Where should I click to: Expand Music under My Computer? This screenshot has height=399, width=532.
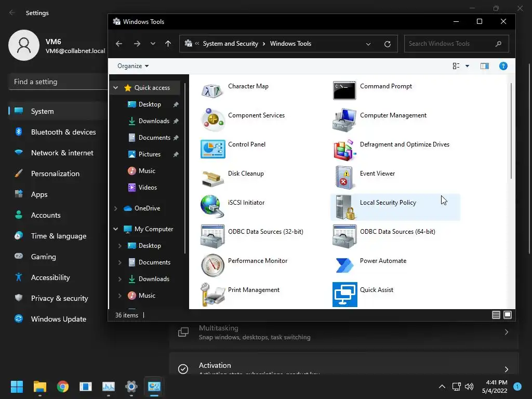point(120,296)
